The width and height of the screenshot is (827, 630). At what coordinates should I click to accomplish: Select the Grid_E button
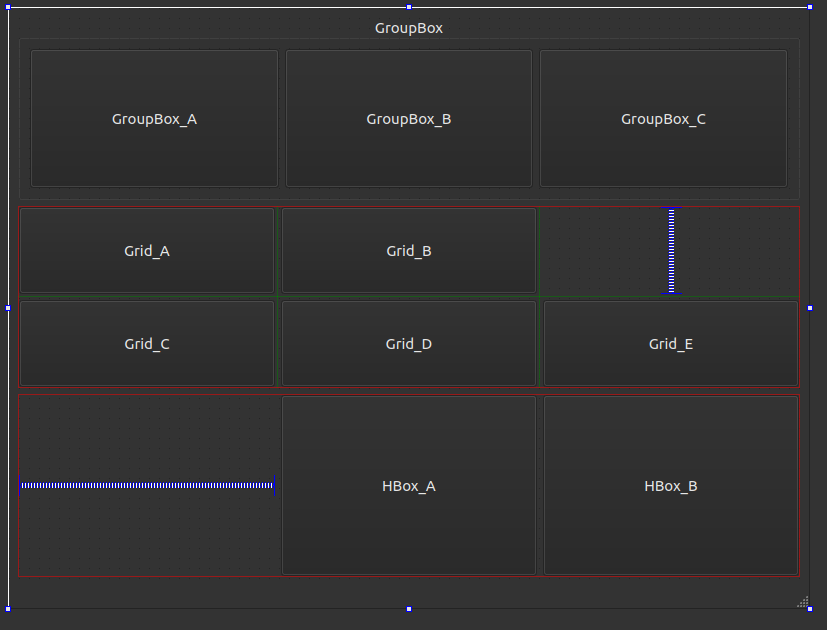coord(671,343)
